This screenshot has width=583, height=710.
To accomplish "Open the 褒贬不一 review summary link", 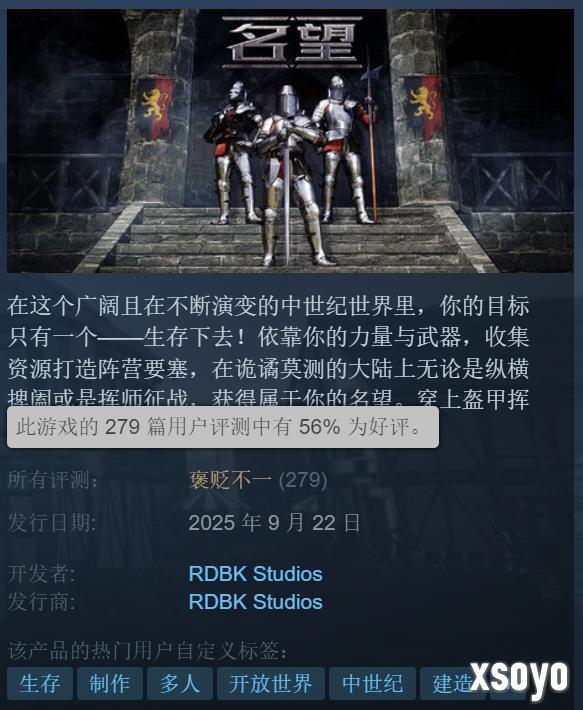I will pyautogui.click(x=230, y=480).
